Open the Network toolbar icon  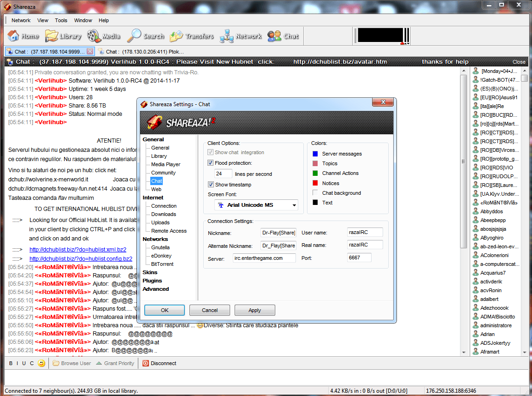227,36
